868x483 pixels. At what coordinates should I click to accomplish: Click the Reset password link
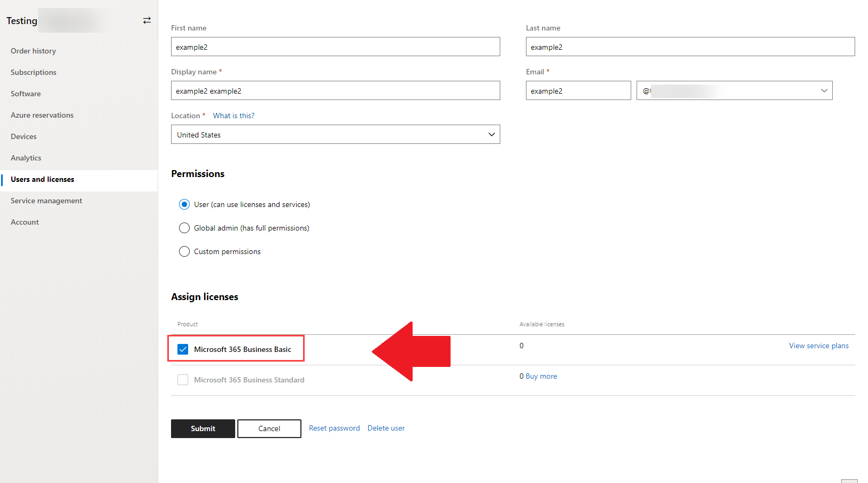click(x=334, y=428)
